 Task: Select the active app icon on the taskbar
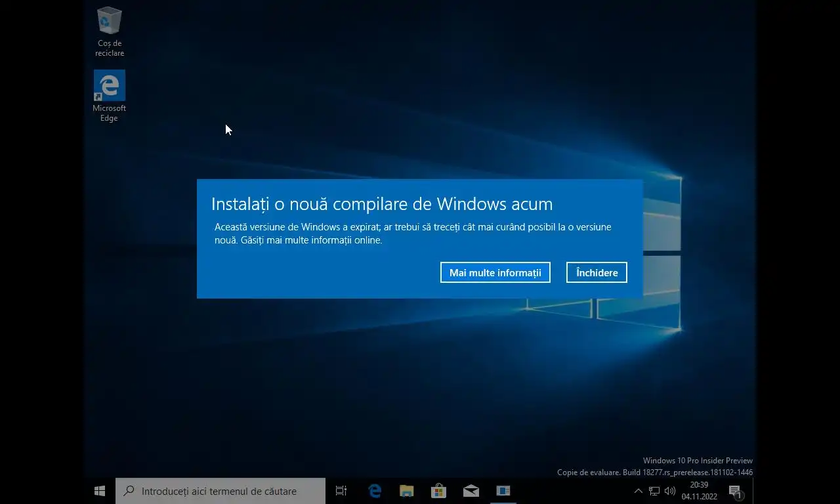[503, 491]
